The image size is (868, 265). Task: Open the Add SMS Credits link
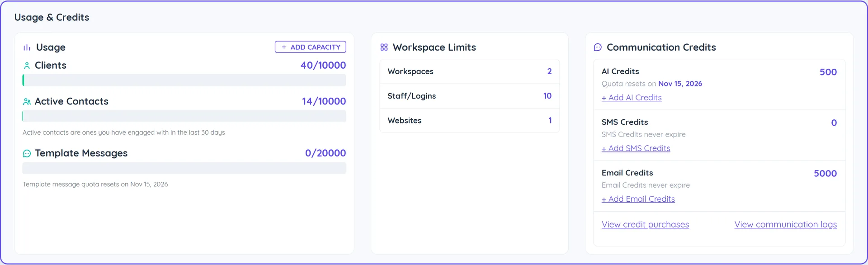click(x=636, y=148)
